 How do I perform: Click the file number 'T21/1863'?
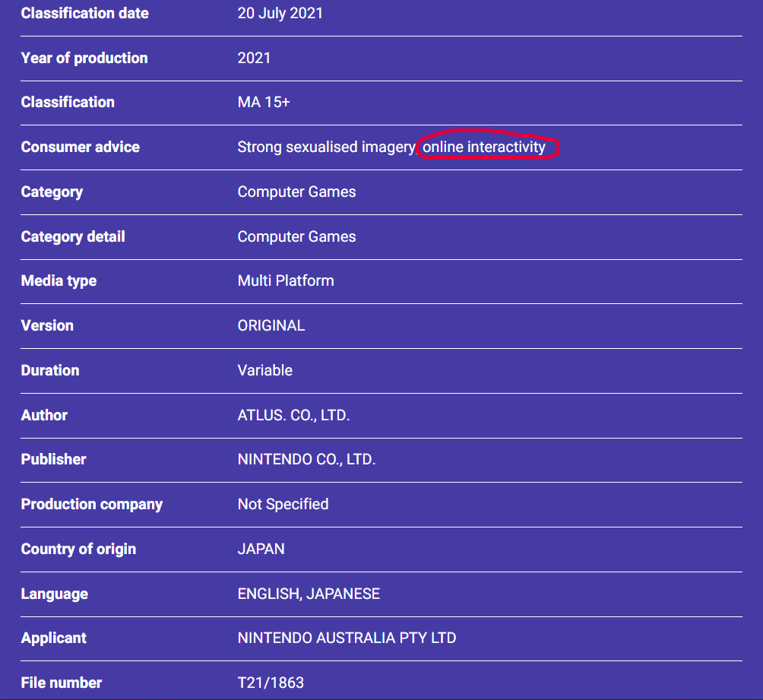(x=271, y=683)
